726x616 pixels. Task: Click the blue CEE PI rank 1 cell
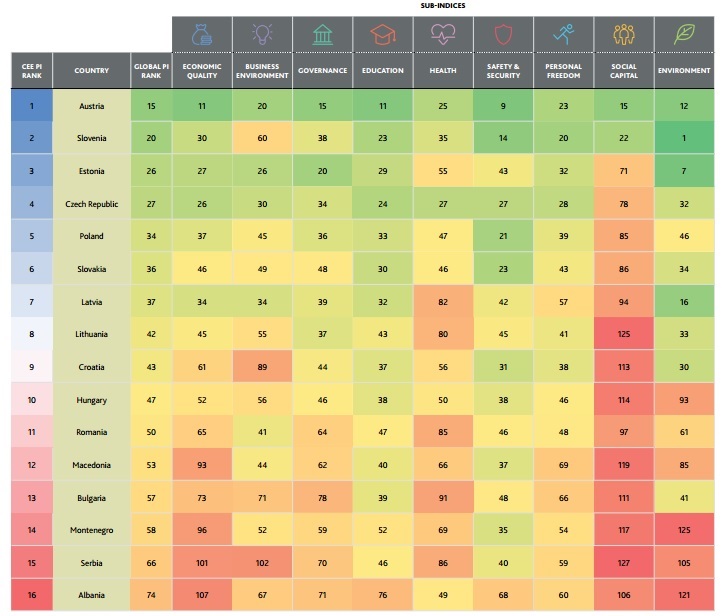(x=30, y=105)
